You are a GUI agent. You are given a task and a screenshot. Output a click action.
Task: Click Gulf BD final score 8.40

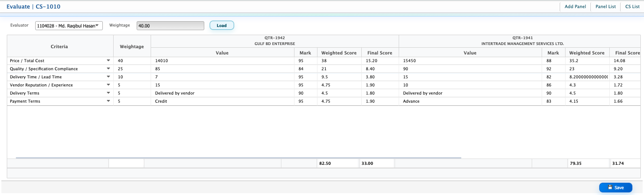379,68
